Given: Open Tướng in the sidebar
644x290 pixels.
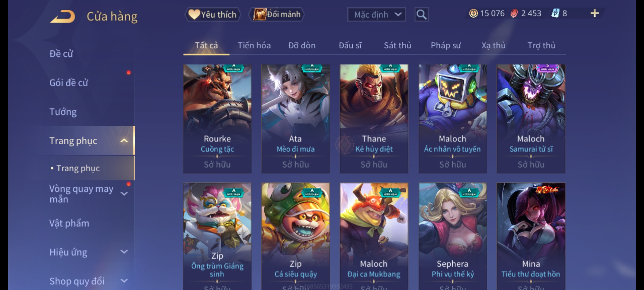Looking at the screenshot, I should [x=63, y=112].
